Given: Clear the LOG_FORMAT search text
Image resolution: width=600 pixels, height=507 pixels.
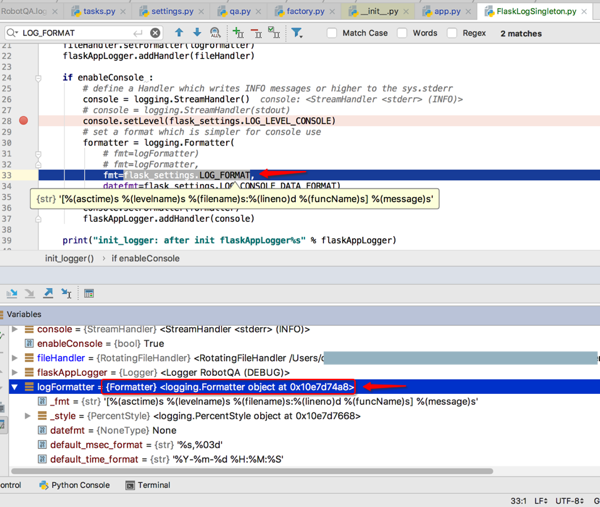Looking at the screenshot, I should [155, 33].
